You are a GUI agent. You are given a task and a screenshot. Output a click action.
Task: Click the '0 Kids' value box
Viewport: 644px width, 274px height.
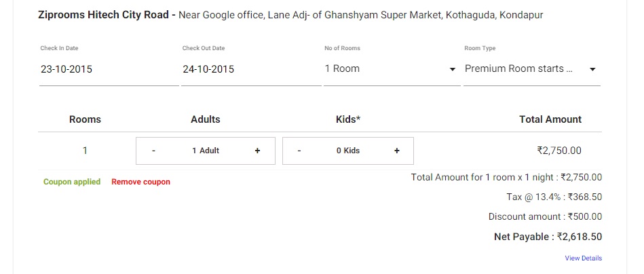click(x=347, y=151)
